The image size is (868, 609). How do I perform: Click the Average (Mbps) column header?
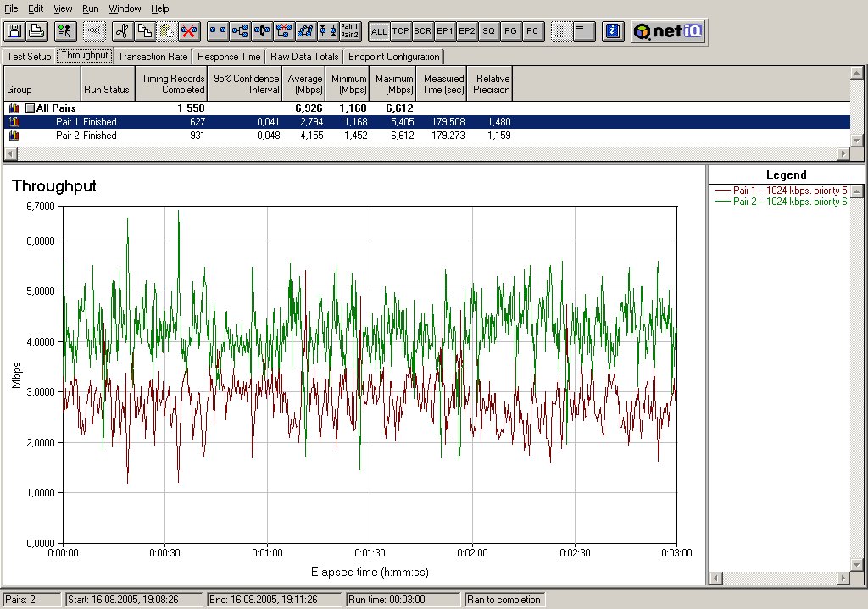coord(304,84)
